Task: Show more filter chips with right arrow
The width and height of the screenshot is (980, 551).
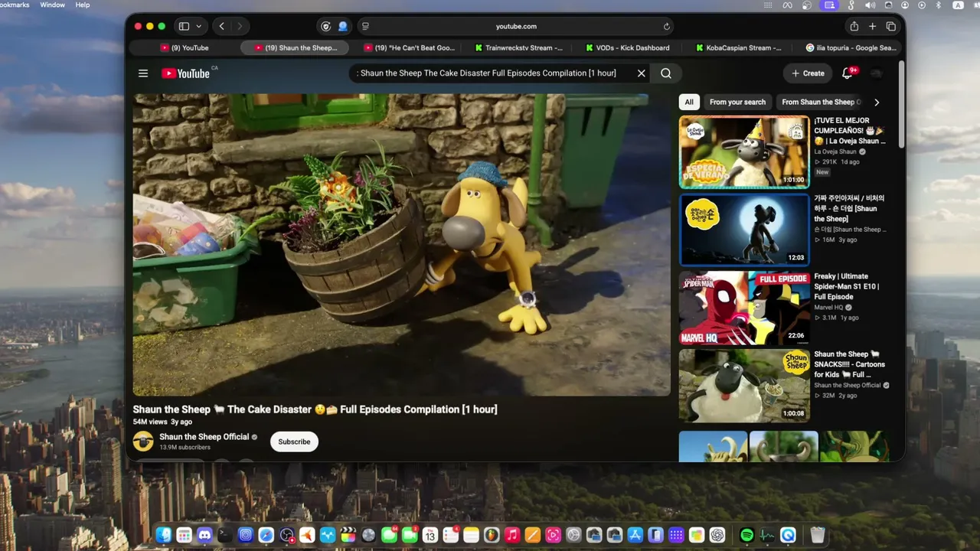Action: [x=877, y=102]
